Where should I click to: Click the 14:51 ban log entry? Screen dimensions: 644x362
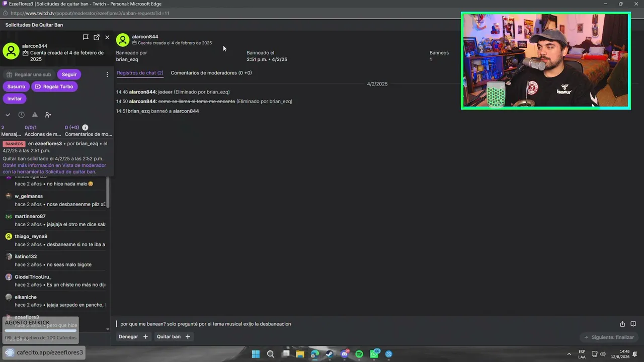(157, 111)
